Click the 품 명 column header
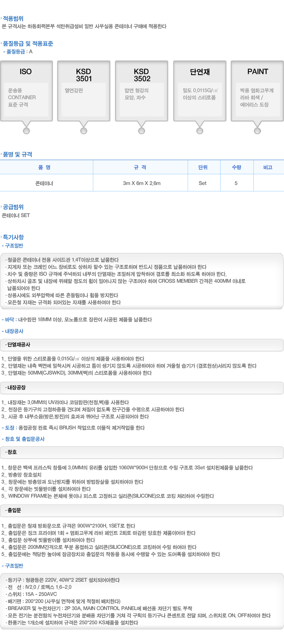Image resolution: width=284 pixels, height=644 pixels. 44,168
